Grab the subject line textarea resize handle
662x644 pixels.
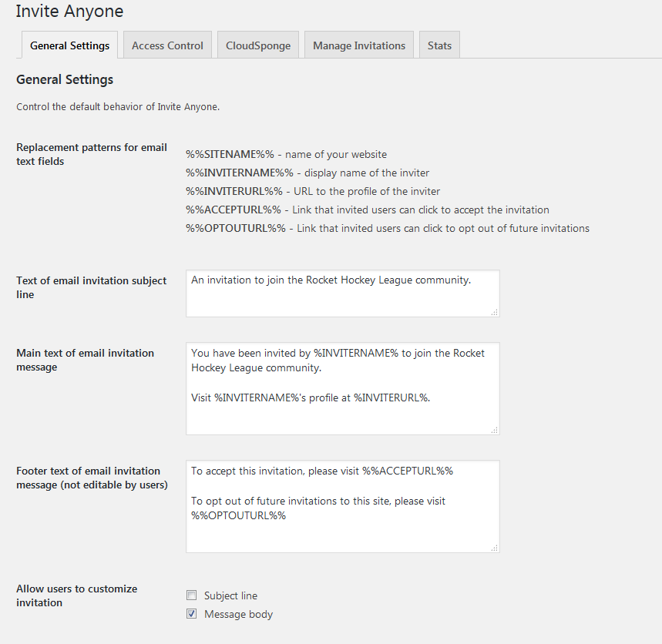point(495,312)
